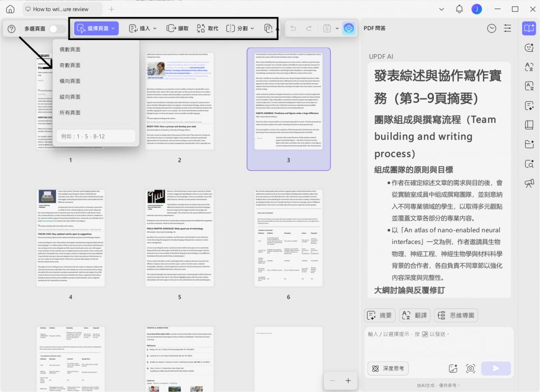Click the AI page copy icon in toolbar

268,28
